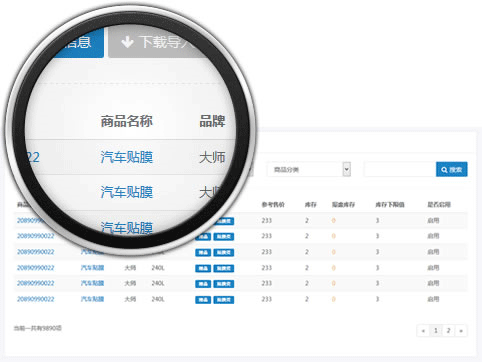Screen dimensions: 482x362
Task: Click the orange 0 in the last table row
Action: point(334,299)
